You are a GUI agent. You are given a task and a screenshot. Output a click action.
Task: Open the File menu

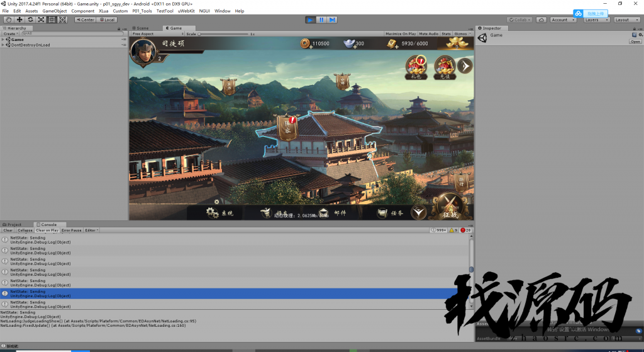(5, 11)
